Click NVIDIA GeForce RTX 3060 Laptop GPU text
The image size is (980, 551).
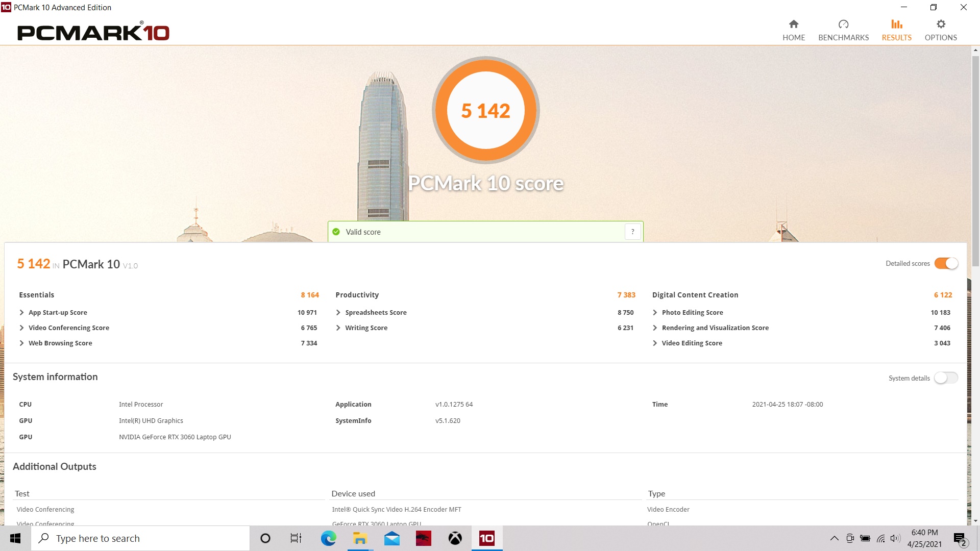pyautogui.click(x=175, y=437)
